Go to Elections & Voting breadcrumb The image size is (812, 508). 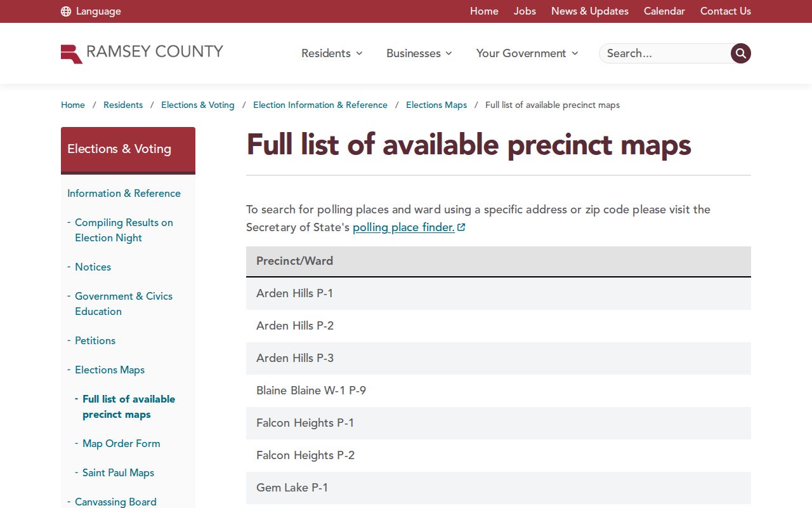(x=198, y=105)
